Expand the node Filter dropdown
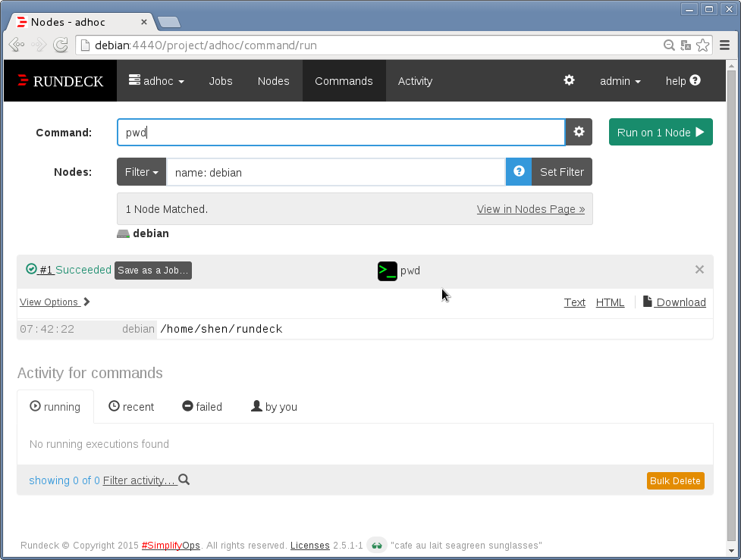The height and width of the screenshot is (560, 741). point(141,172)
